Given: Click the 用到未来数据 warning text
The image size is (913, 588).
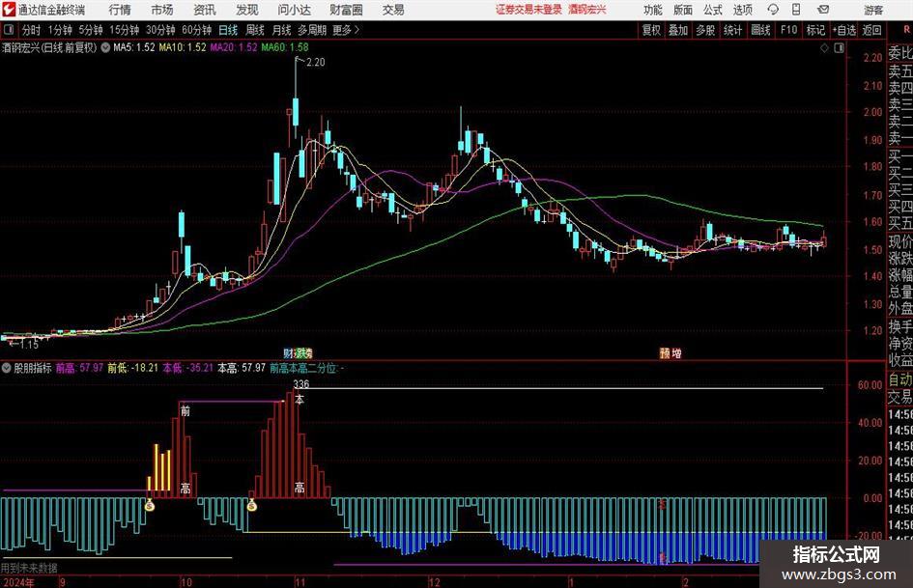Looking at the screenshot, I should pyautogui.click(x=29, y=568).
